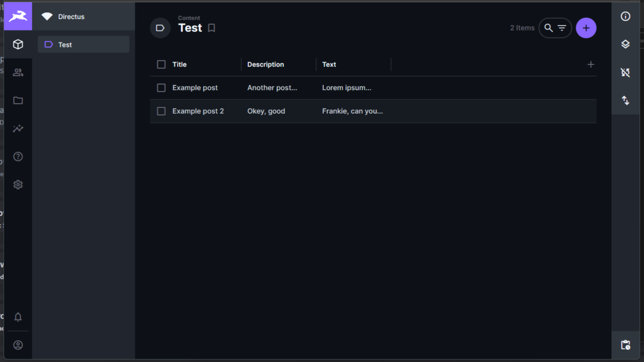Open the Help documentation

18,156
